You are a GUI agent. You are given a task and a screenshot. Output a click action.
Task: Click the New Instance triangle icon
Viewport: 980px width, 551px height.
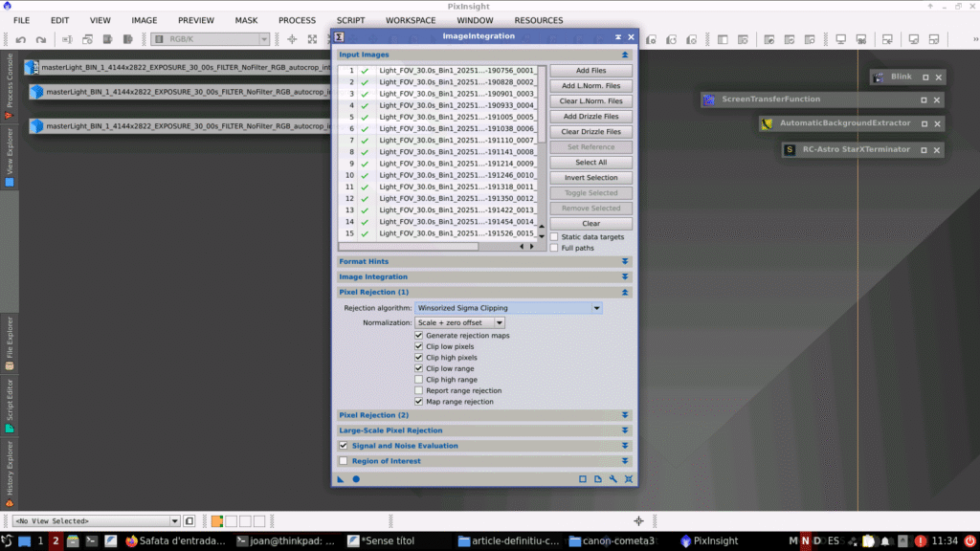pos(340,479)
